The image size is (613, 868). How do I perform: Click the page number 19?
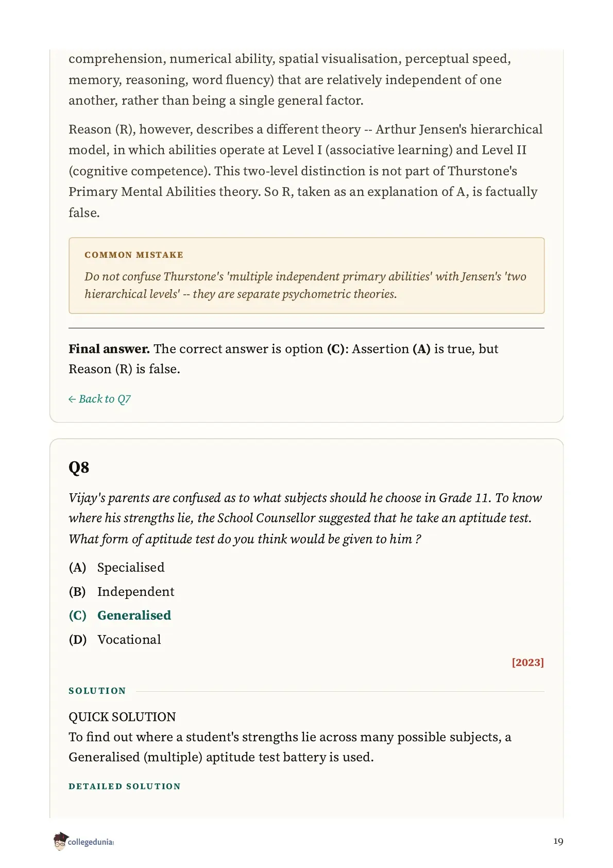558,841
